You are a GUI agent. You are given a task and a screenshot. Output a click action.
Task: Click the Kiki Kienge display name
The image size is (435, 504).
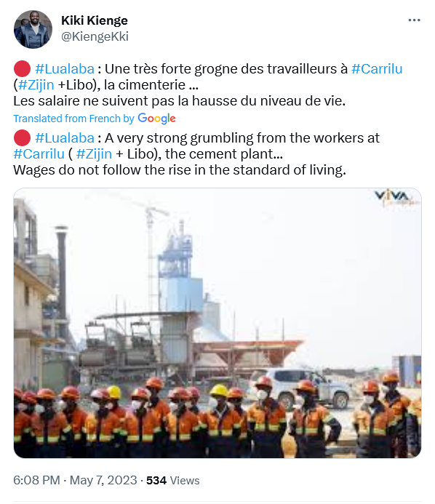coord(95,20)
